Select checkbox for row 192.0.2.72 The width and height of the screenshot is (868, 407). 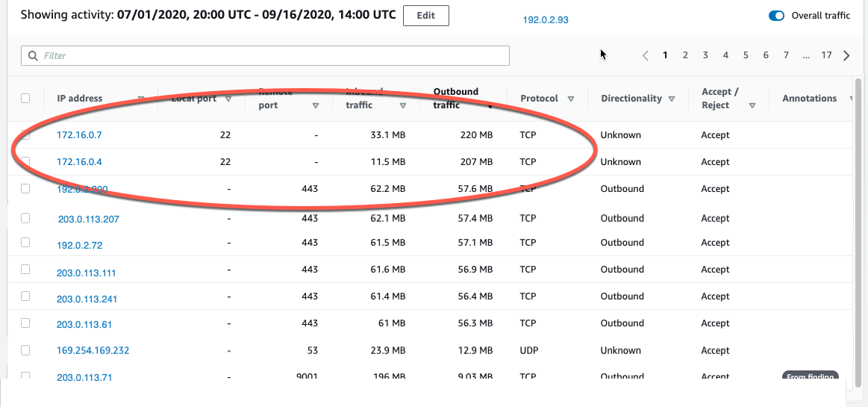click(25, 242)
